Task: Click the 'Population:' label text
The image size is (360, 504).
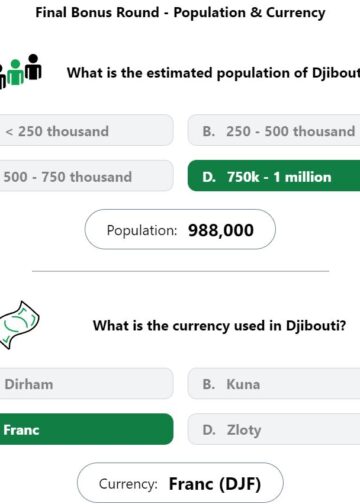Action: [142, 230]
